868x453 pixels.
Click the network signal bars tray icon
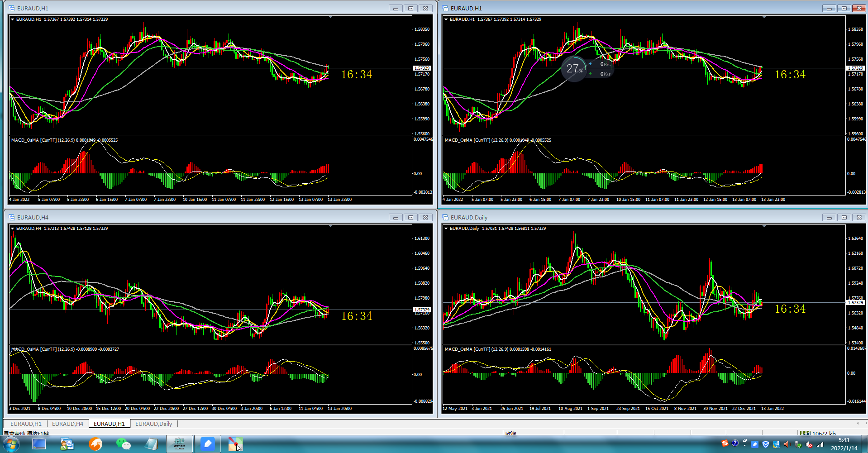point(820,444)
